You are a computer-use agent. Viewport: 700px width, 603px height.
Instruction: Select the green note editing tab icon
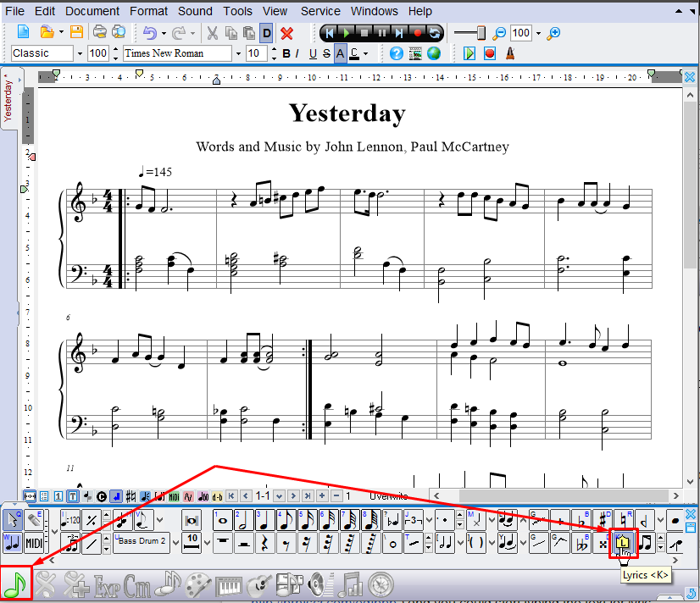point(15,584)
